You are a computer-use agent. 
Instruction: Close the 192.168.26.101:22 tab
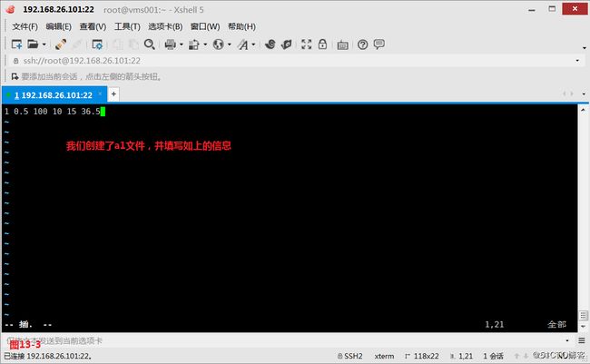100,93
